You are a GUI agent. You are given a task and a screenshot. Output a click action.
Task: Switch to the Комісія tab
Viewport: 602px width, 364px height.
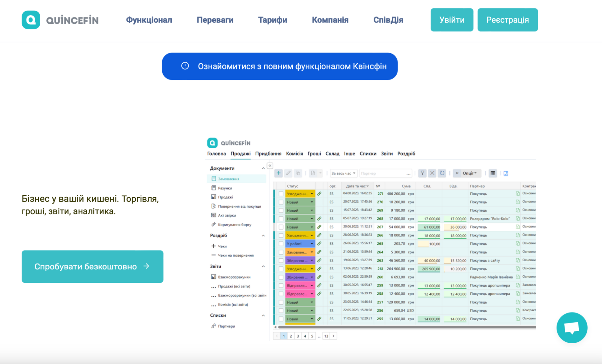coord(295,154)
